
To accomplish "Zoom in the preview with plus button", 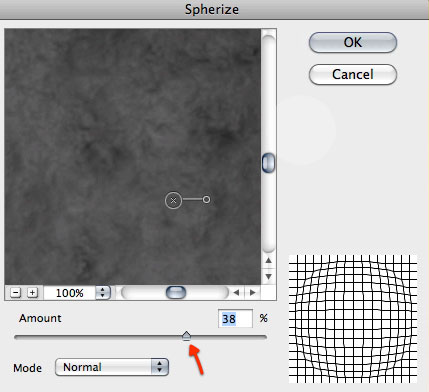I will [32, 293].
